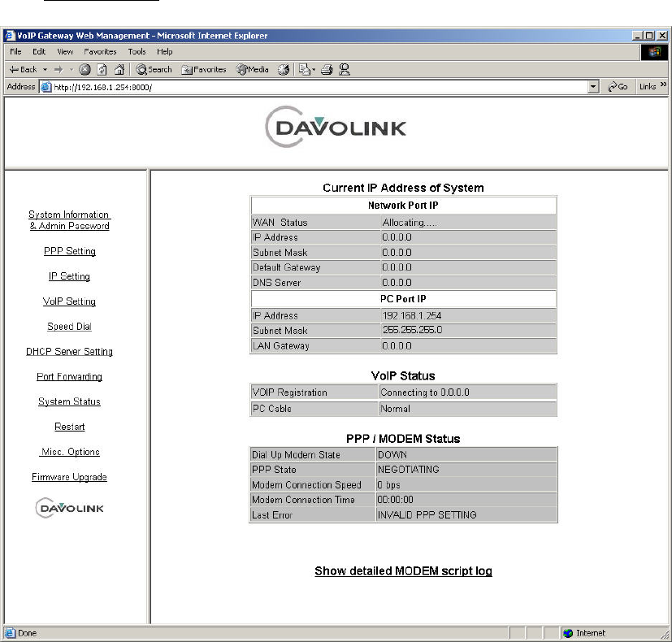Stop page loading with Stop icon

click(x=85, y=69)
